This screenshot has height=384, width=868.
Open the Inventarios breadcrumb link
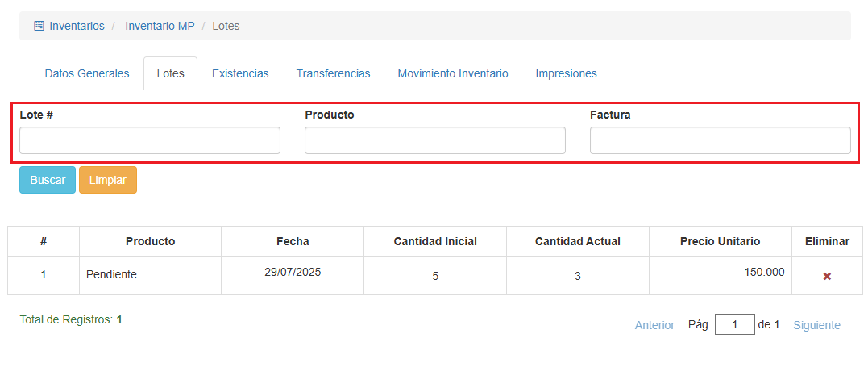click(x=77, y=26)
